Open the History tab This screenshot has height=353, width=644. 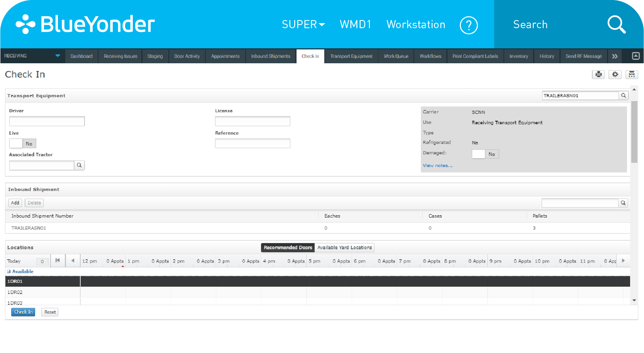547,56
